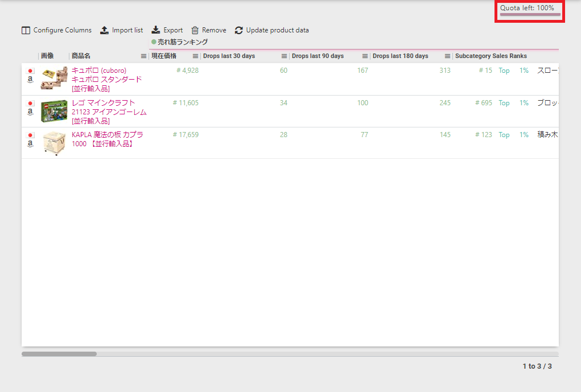Click the Import list button

click(x=122, y=30)
